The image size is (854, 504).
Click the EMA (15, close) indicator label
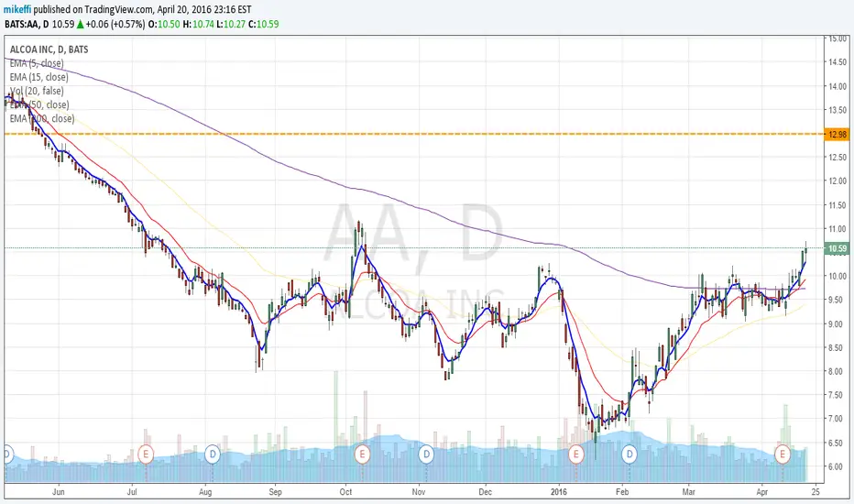[x=38, y=77]
